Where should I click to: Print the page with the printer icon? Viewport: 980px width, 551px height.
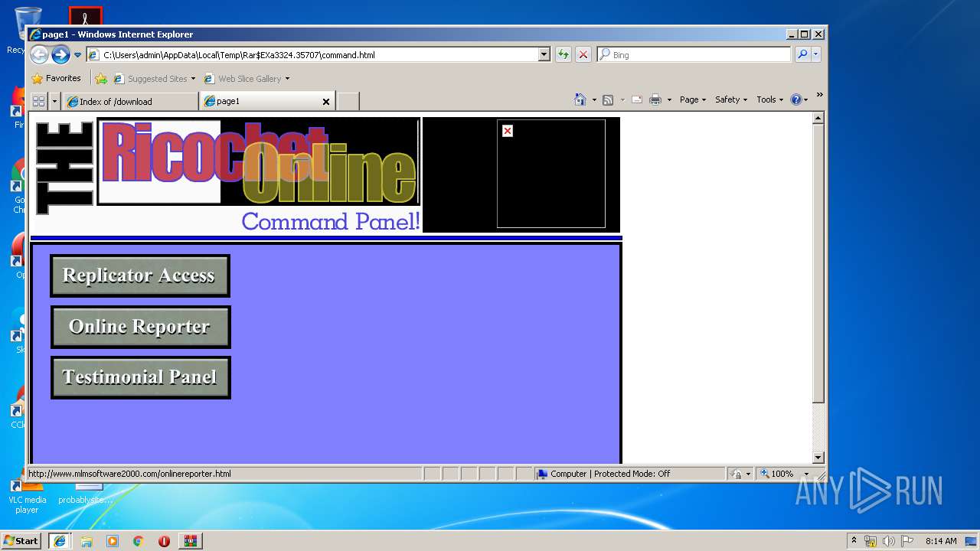pyautogui.click(x=655, y=99)
